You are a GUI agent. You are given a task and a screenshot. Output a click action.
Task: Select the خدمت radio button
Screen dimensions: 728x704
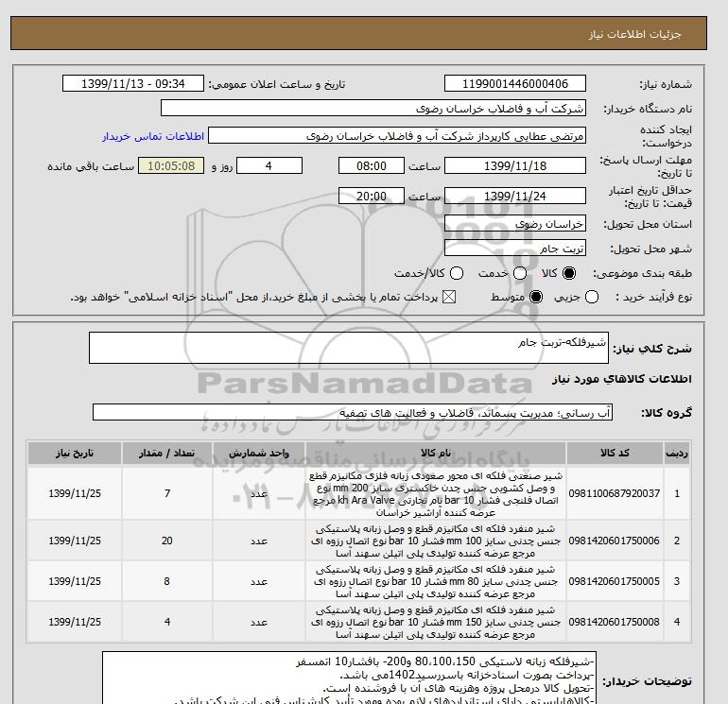[x=520, y=273]
